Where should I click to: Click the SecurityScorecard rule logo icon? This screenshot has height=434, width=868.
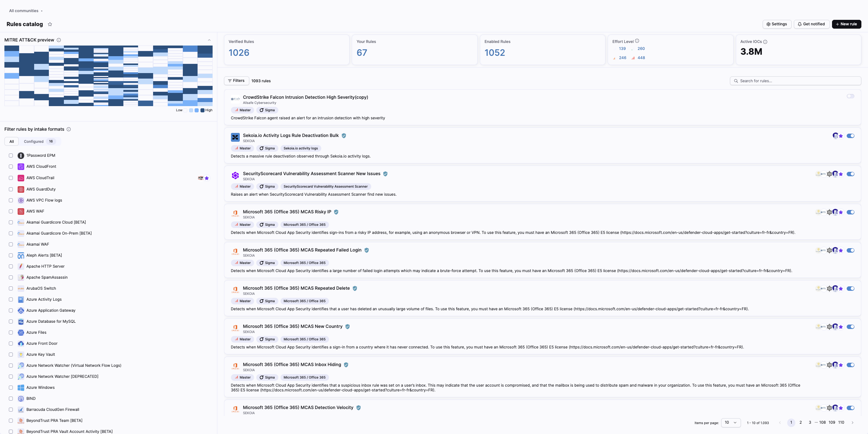pos(235,176)
